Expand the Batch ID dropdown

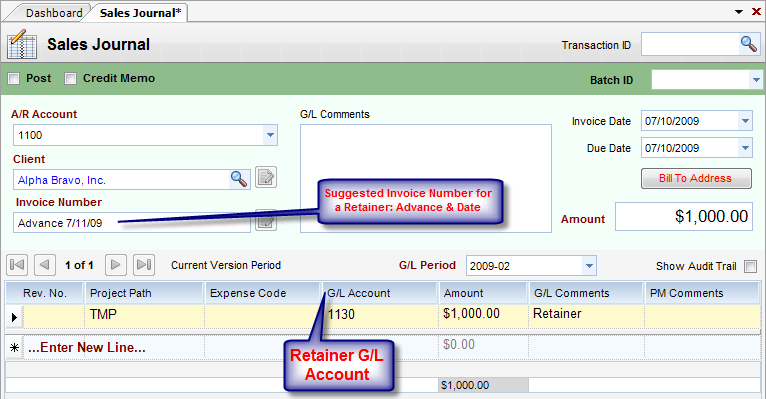[756, 80]
